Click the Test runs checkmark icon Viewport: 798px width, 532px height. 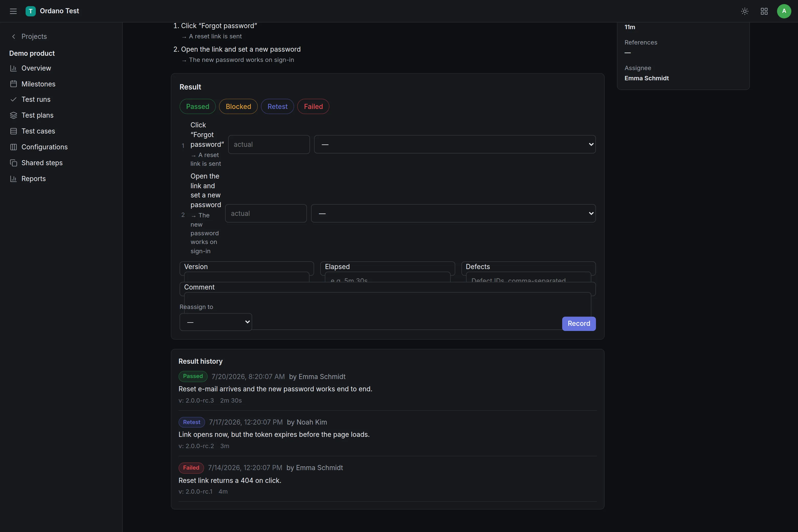[14, 99]
